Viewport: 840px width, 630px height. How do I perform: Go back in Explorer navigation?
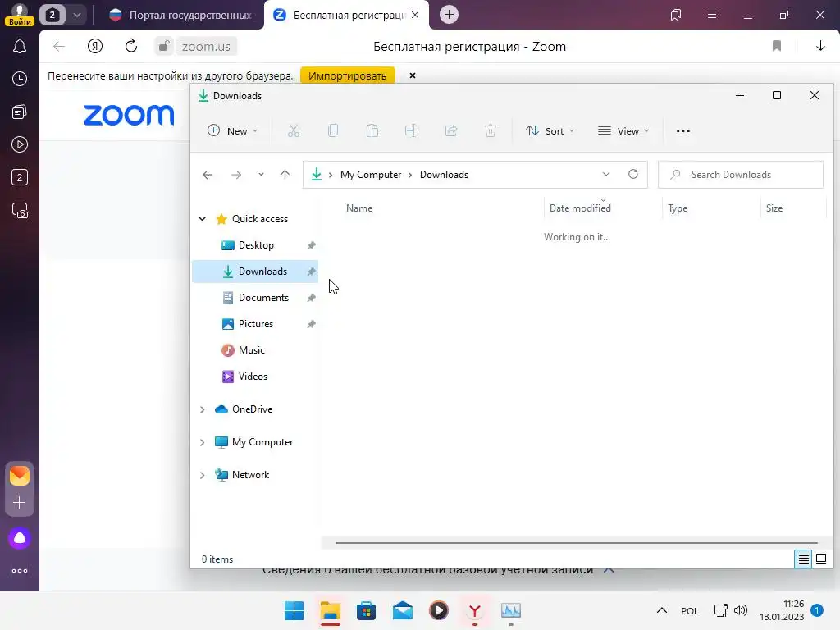208,175
